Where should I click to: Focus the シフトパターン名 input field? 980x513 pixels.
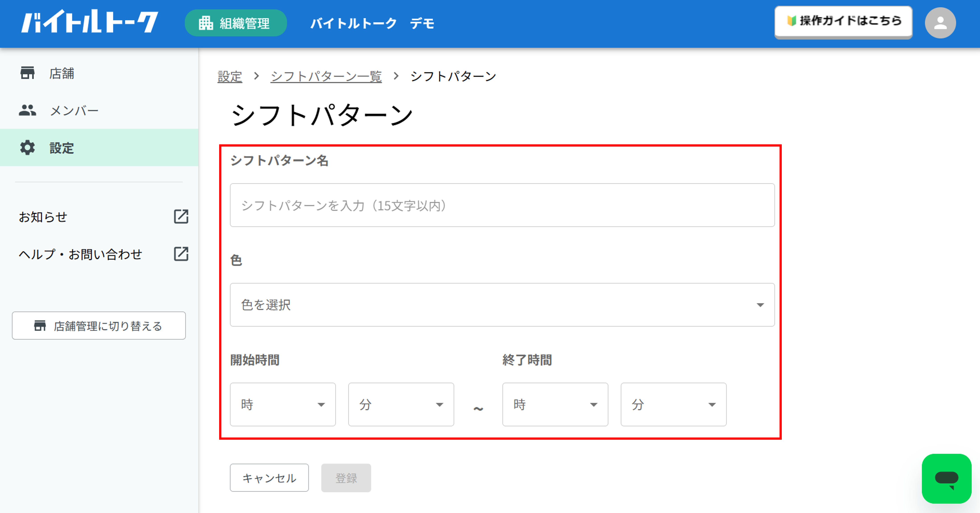point(502,206)
